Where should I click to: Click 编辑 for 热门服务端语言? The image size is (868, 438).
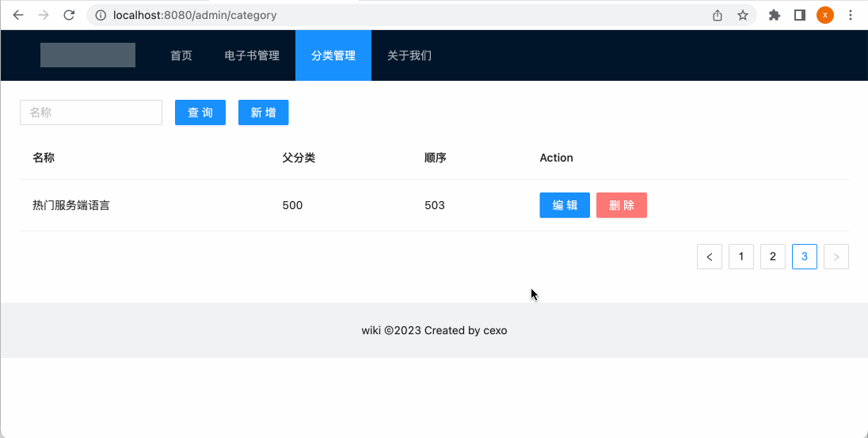[565, 205]
